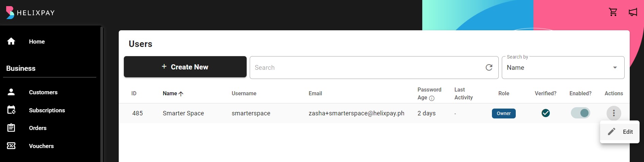Image resolution: width=644 pixels, height=162 pixels.
Task: Click the refresh icon in search box
Action: [489, 67]
